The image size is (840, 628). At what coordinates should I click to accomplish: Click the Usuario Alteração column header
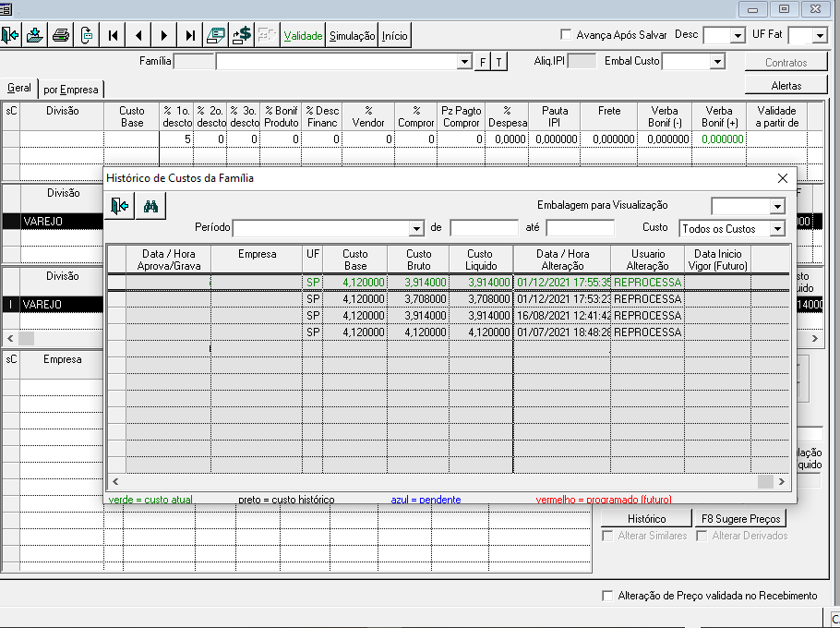tap(647, 260)
